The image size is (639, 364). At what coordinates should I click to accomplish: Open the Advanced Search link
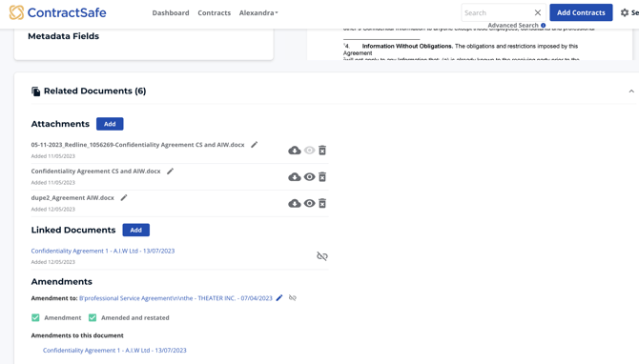coord(513,25)
